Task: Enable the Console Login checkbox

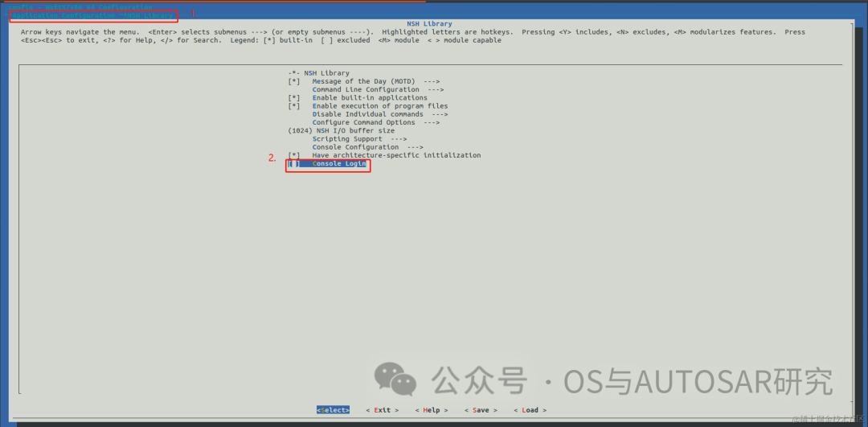Action: pos(294,164)
